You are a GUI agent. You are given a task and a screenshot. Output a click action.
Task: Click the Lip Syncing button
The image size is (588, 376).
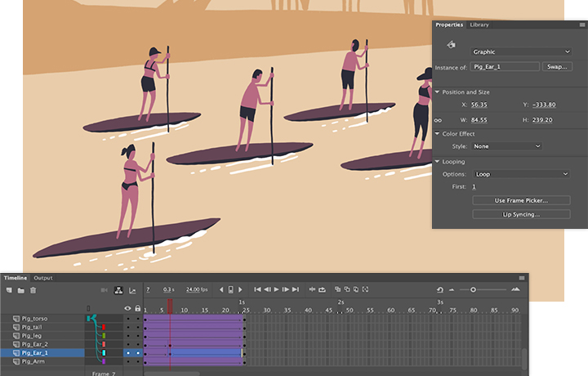pos(520,214)
